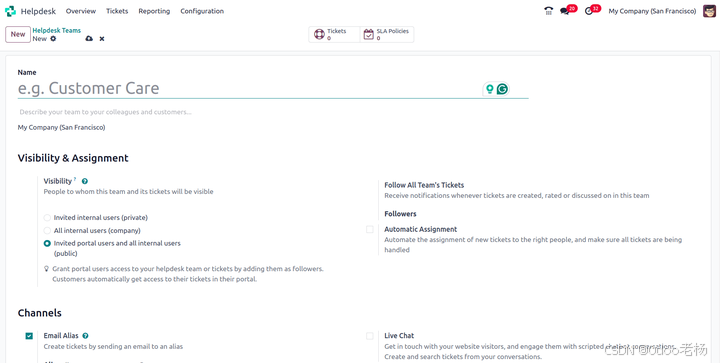Click the Helpdesk app logo icon

tap(10, 11)
